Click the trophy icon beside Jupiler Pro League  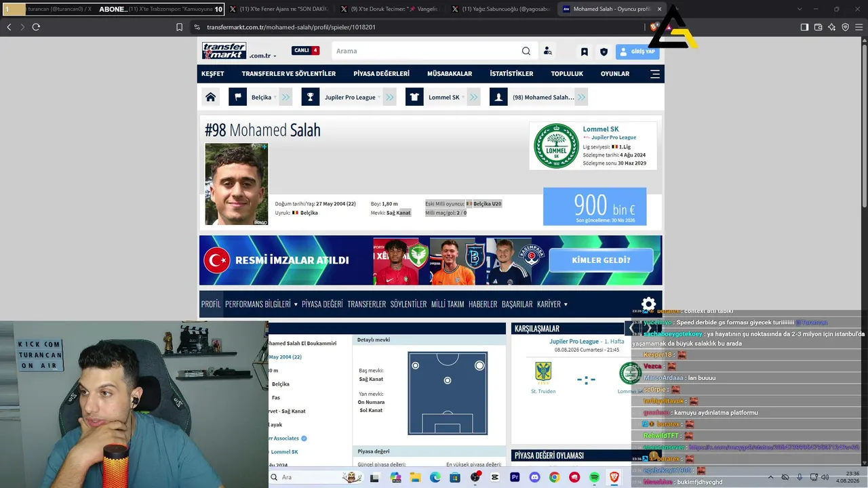[311, 97]
